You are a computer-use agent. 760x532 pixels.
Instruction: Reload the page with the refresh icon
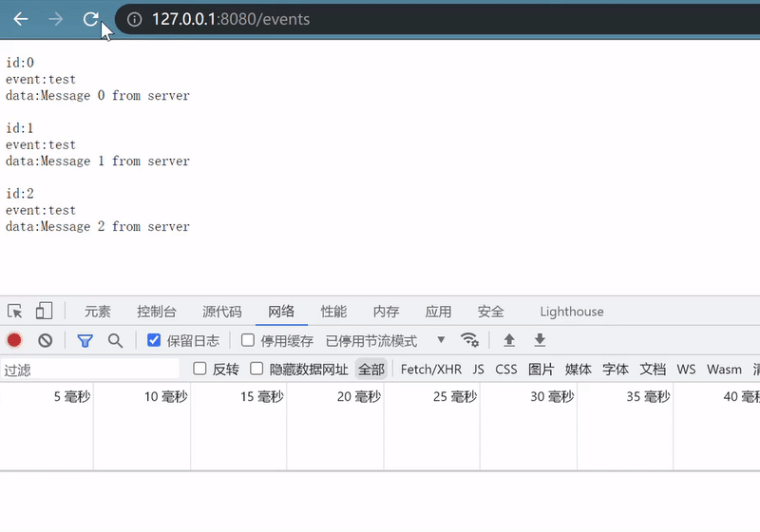click(x=90, y=19)
